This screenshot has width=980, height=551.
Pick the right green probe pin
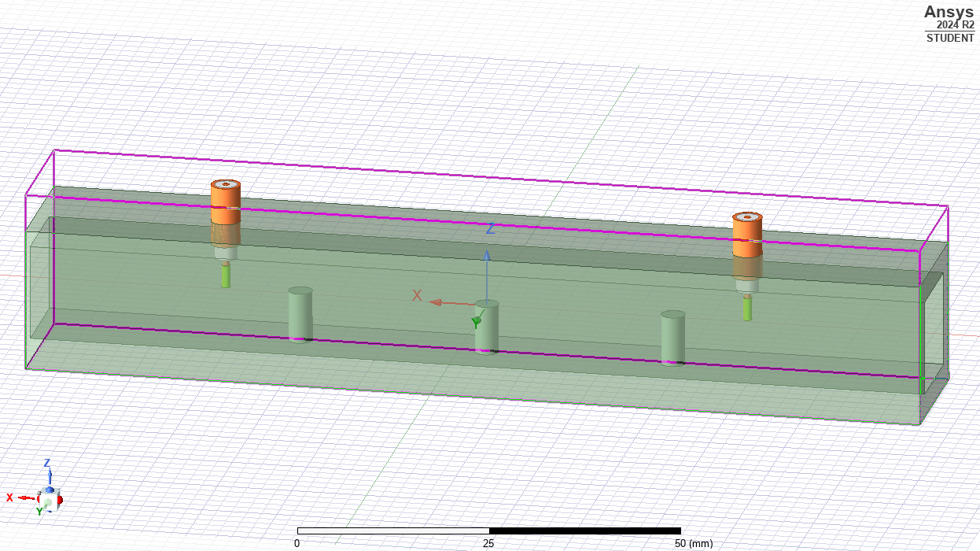[747, 307]
